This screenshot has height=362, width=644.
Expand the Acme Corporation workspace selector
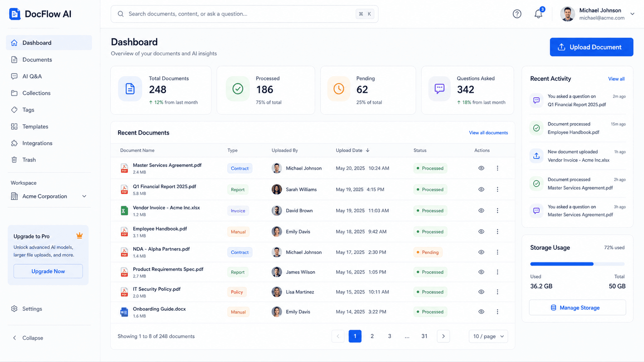click(49, 196)
